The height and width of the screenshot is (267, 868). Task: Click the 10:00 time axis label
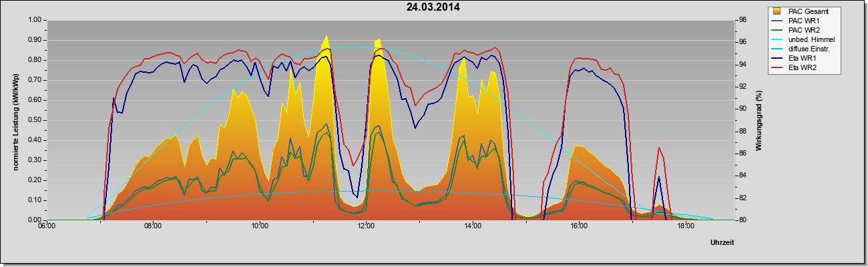click(260, 227)
